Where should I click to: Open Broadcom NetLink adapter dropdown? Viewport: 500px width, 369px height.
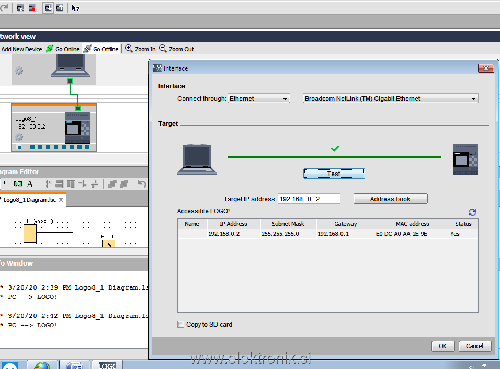[x=390, y=99]
